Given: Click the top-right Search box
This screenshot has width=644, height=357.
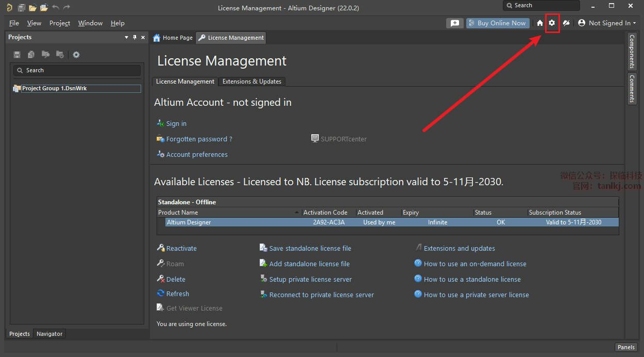Looking at the screenshot, I should (x=541, y=5).
